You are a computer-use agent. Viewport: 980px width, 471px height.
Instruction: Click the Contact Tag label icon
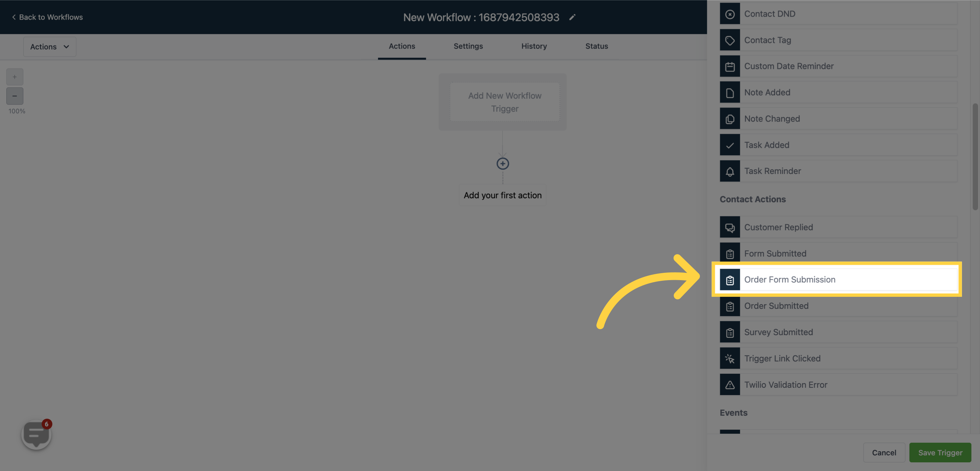click(x=730, y=39)
